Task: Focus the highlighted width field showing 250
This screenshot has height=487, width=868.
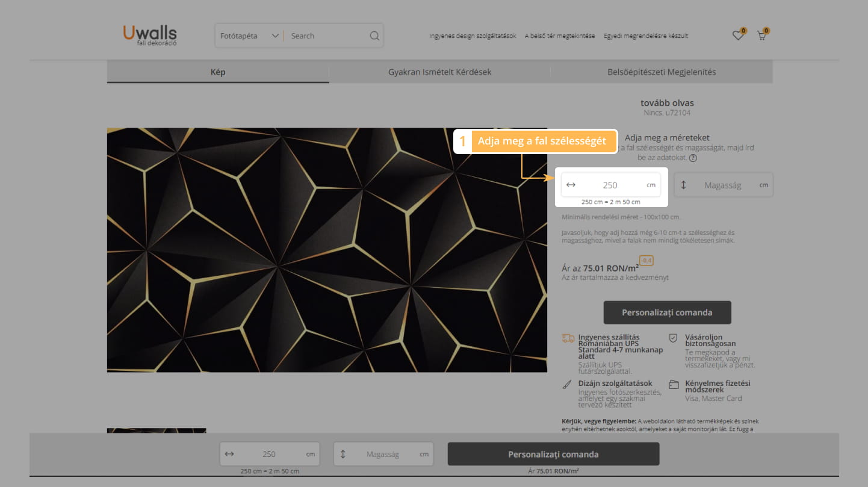Action: tap(610, 185)
